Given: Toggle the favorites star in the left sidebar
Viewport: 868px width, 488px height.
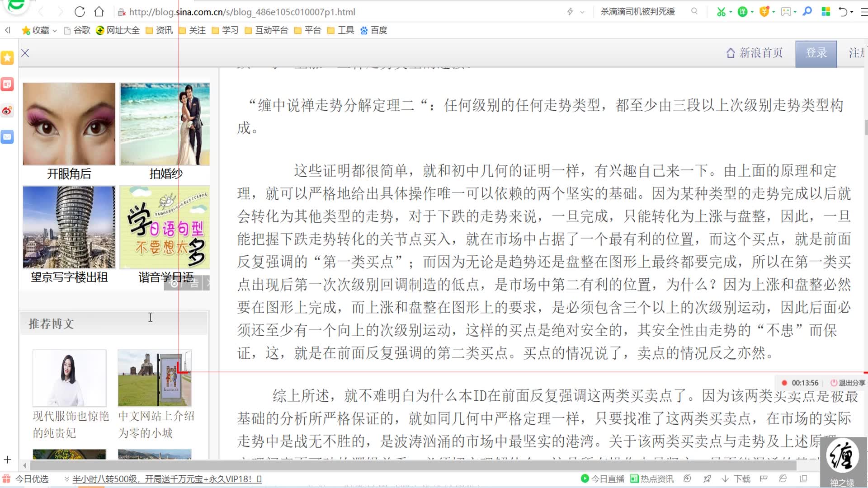Looking at the screenshot, I should point(7,57).
